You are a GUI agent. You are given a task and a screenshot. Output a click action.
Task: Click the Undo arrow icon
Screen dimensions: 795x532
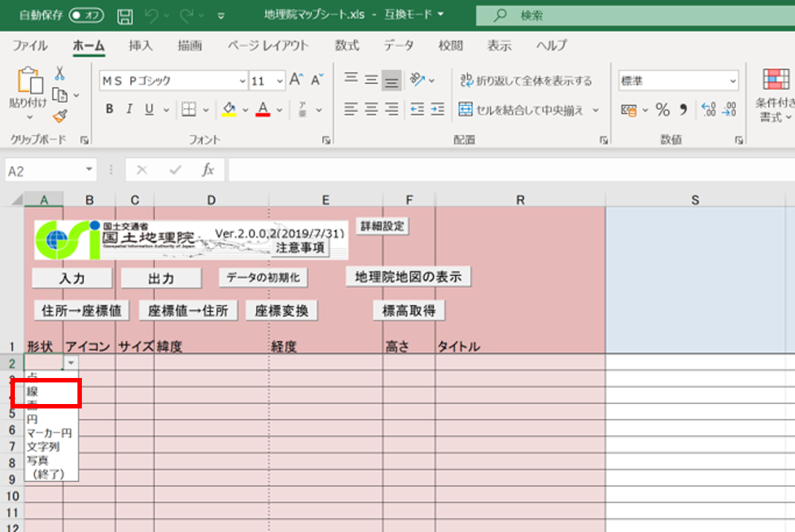(x=152, y=16)
